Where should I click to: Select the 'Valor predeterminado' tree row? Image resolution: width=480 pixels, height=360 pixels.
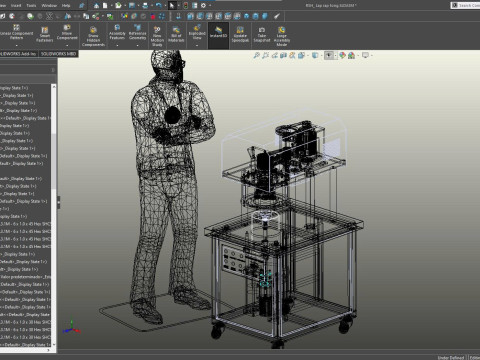tap(25, 277)
